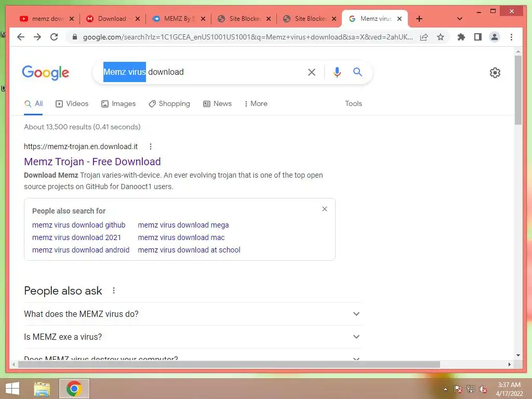This screenshot has width=532, height=399.
Task: Click the network tray icon
Action: point(471,389)
